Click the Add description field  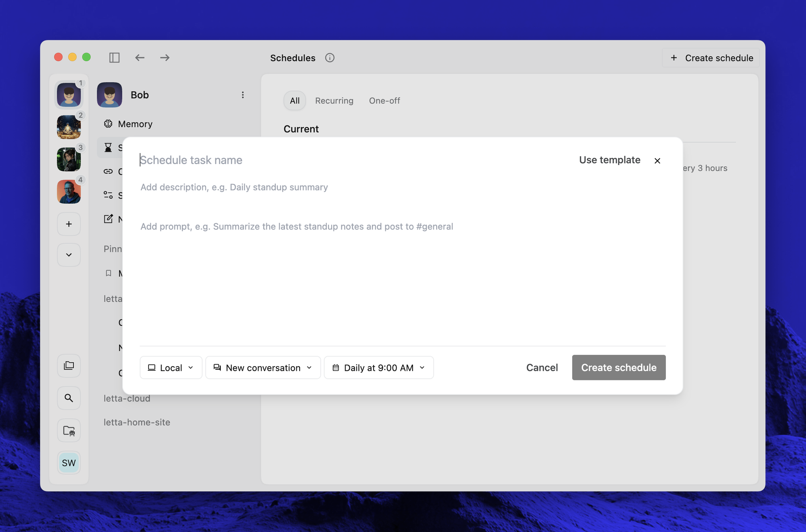point(402,187)
